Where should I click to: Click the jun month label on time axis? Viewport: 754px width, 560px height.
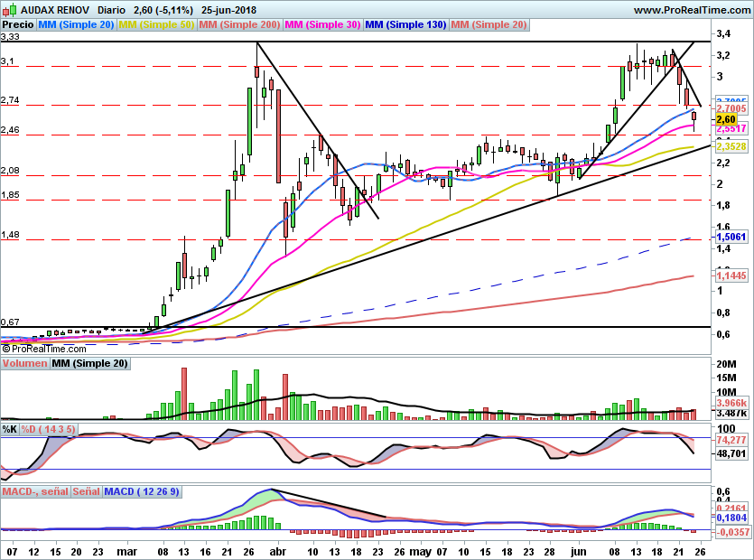579,551
